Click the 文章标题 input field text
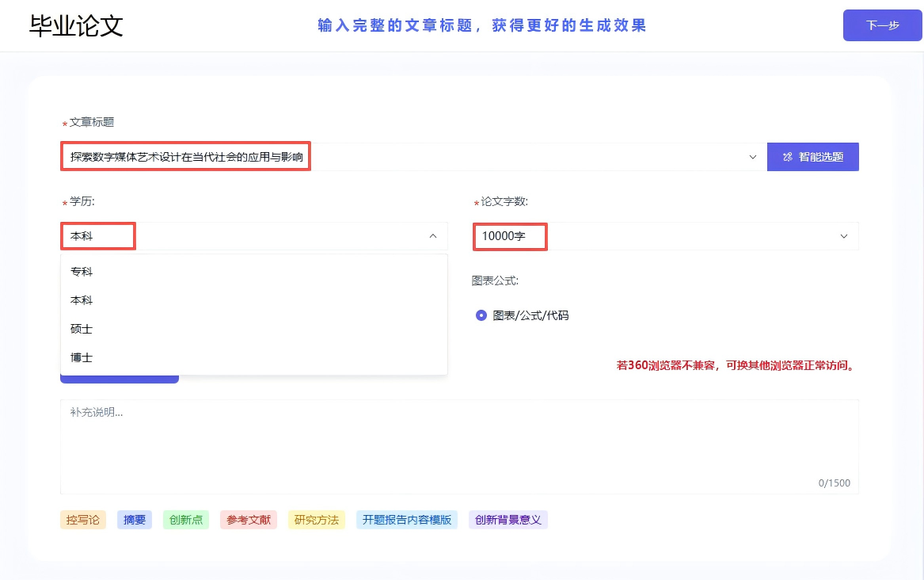This screenshot has height=580, width=924. (187, 157)
